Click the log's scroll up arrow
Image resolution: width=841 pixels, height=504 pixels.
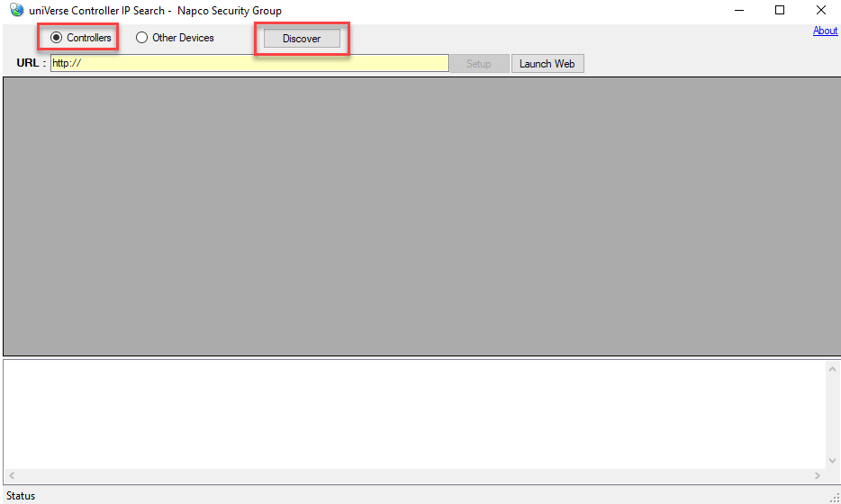pos(832,369)
